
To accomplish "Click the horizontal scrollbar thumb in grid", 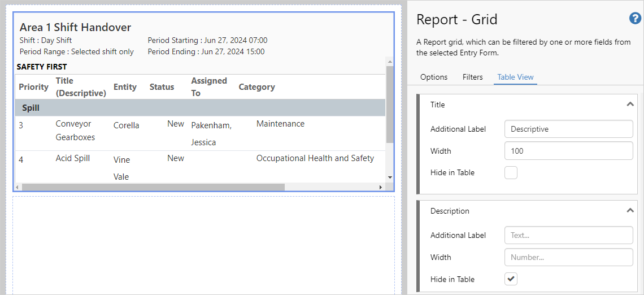I will (x=153, y=187).
